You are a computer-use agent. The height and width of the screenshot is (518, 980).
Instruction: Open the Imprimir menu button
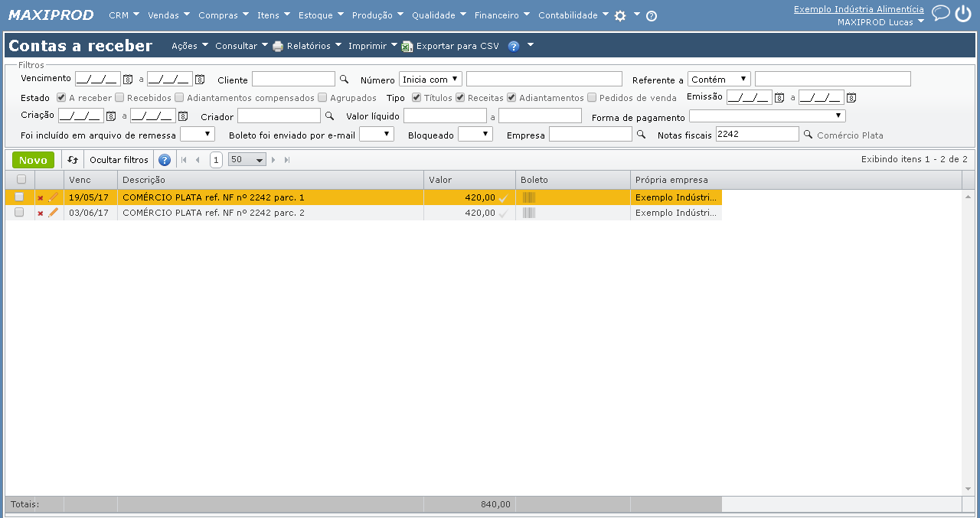click(373, 46)
